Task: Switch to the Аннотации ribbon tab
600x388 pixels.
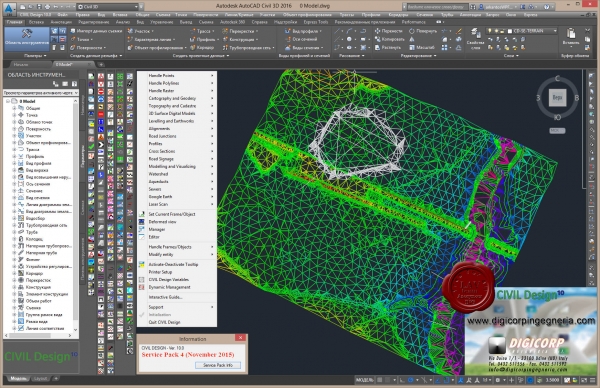Action: pos(61,22)
